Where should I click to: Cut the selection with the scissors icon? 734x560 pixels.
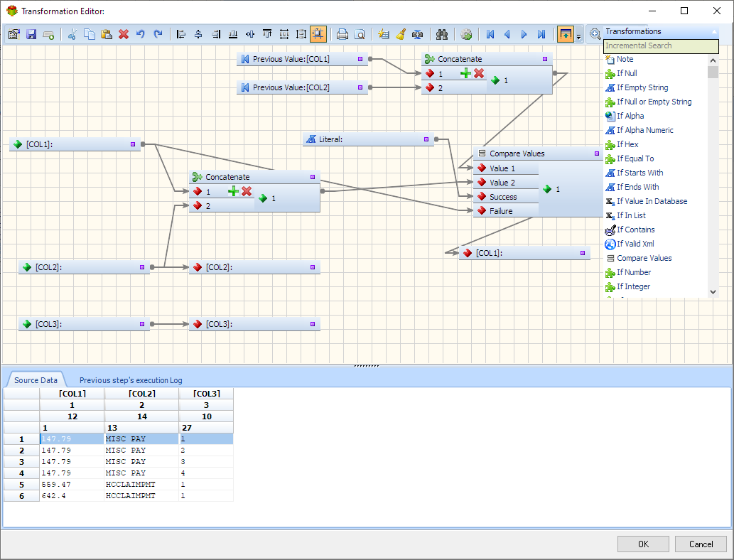click(x=72, y=34)
